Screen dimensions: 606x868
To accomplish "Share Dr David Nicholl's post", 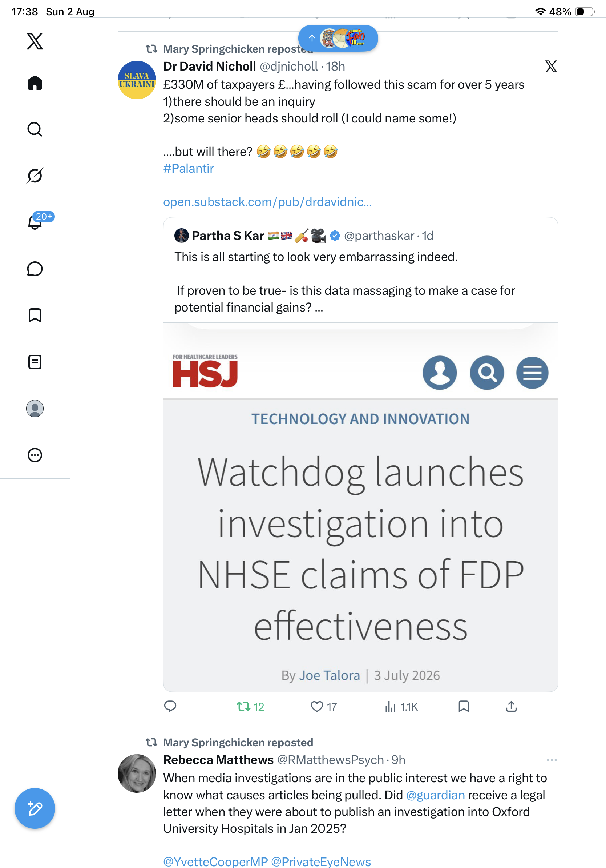I will click(511, 706).
